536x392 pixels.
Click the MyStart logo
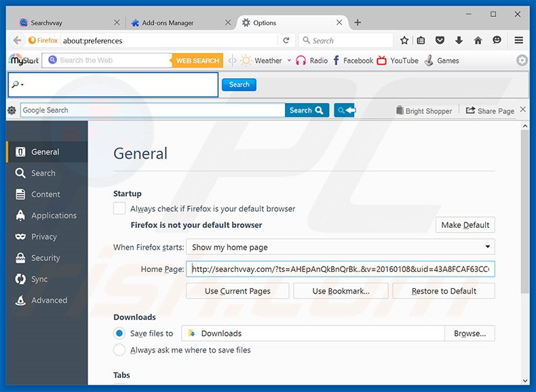[x=24, y=60]
